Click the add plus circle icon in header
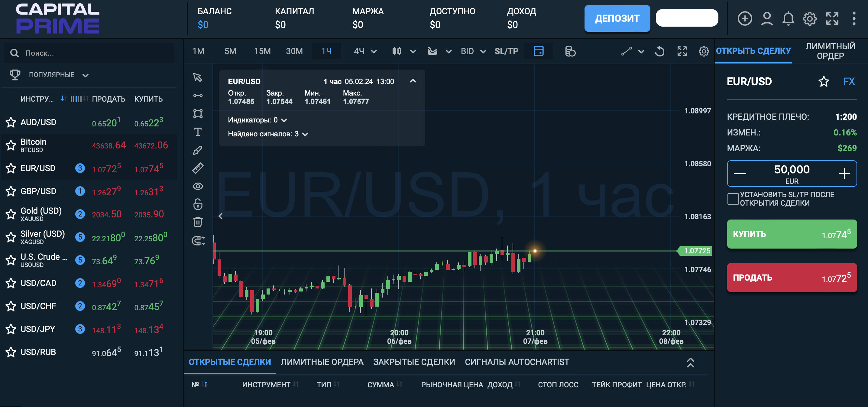The height and width of the screenshot is (407, 868). click(745, 18)
